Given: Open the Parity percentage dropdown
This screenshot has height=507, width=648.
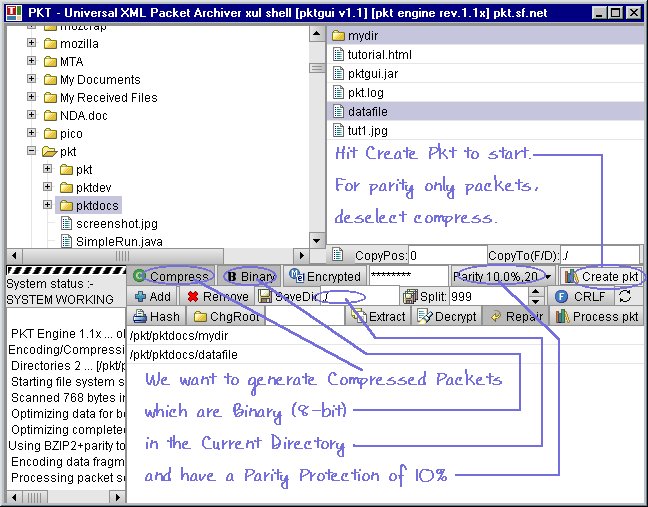Looking at the screenshot, I should point(549,276).
